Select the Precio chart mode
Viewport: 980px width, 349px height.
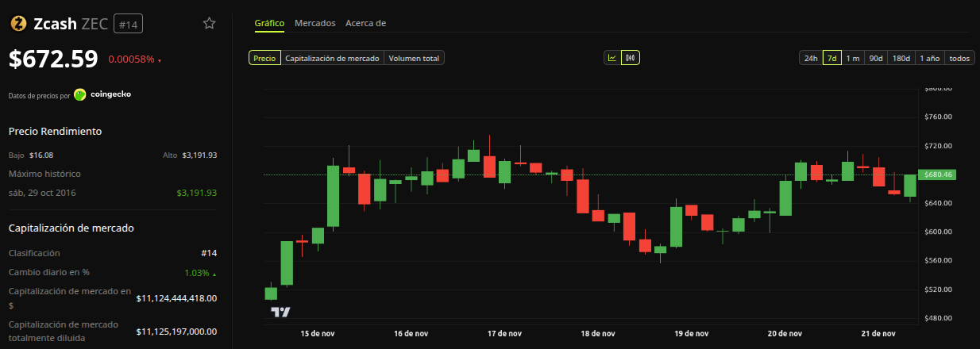click(x=264, y=58)
